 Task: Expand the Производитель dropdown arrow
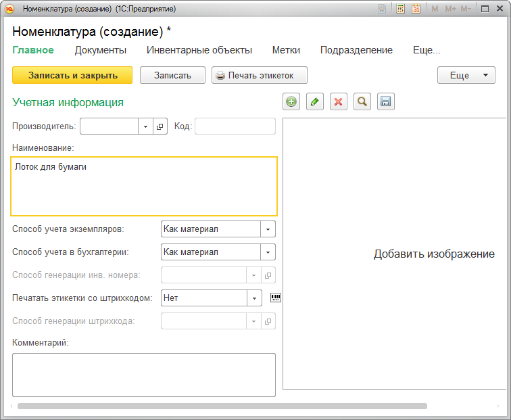click(145, 126)
